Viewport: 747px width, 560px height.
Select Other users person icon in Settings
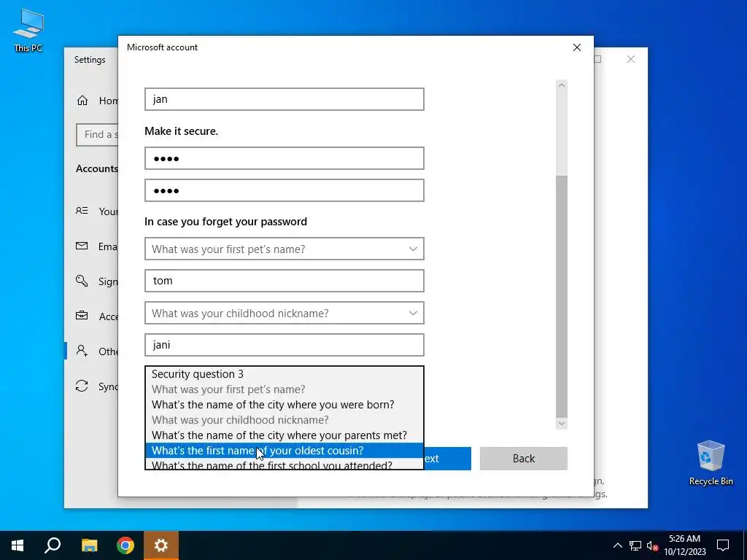(82, 351)
